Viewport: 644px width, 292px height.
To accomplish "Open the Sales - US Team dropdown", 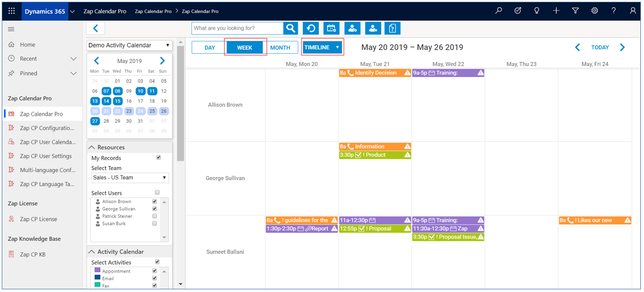I will [x=130, y=177].
